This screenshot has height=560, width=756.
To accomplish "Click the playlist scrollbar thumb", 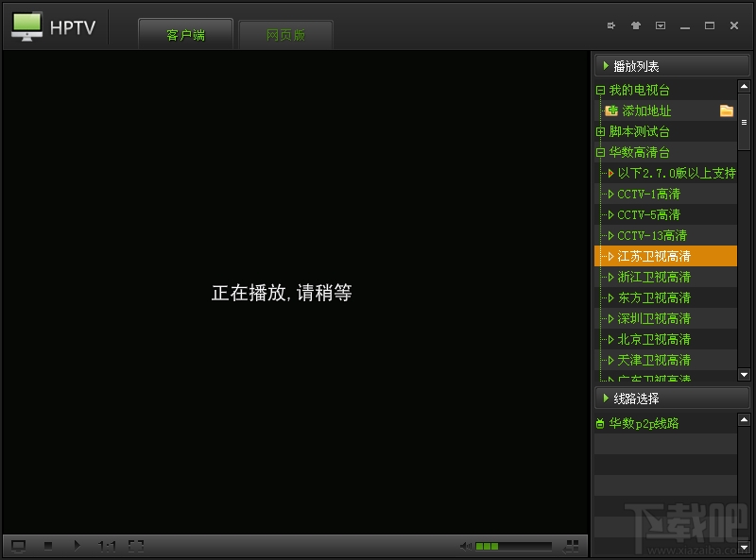I will click(744, 122).
